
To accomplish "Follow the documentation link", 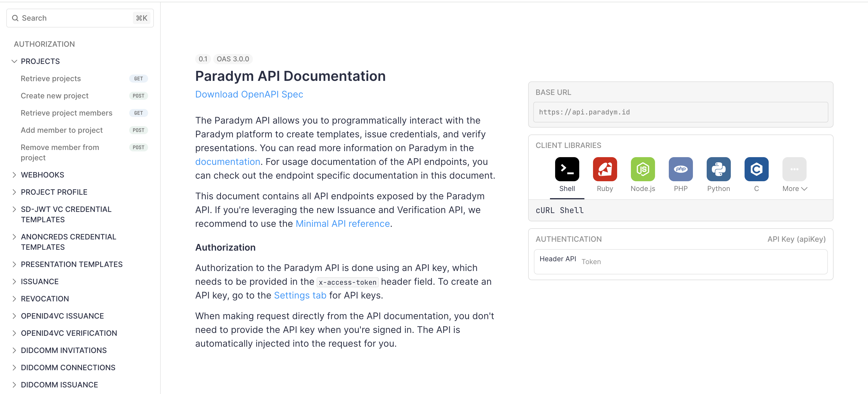I will pos(228,162).
